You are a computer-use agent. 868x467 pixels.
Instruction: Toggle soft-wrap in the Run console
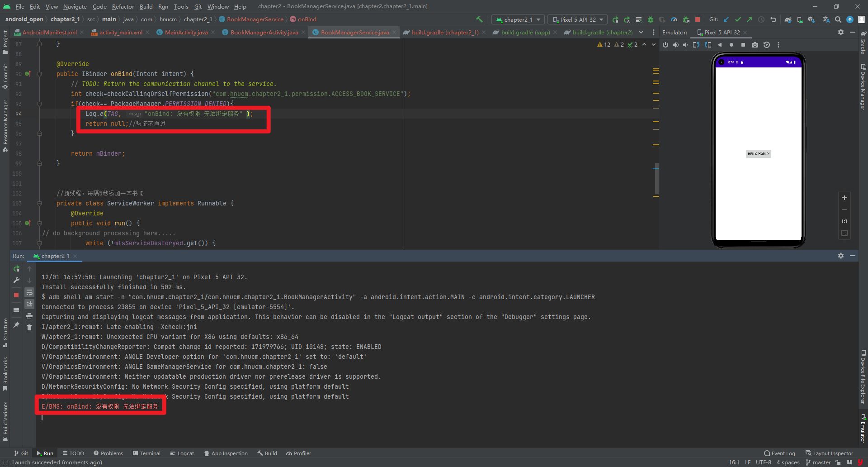[29, 292]
